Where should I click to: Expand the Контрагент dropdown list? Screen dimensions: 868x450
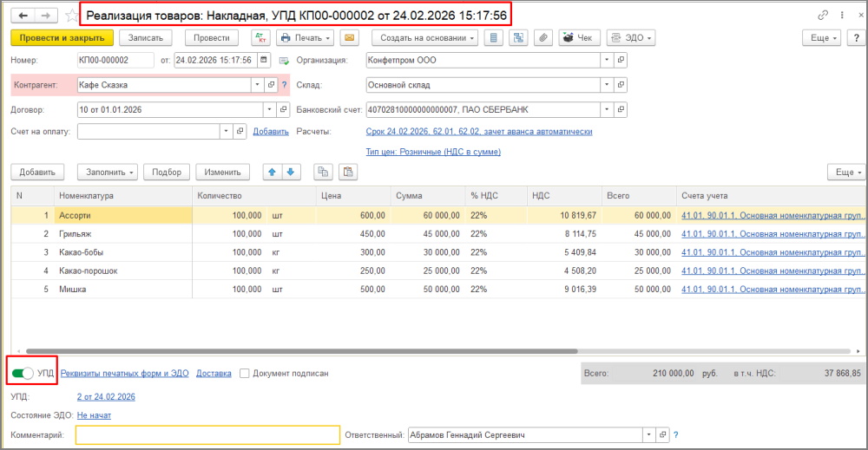(257, 85)
